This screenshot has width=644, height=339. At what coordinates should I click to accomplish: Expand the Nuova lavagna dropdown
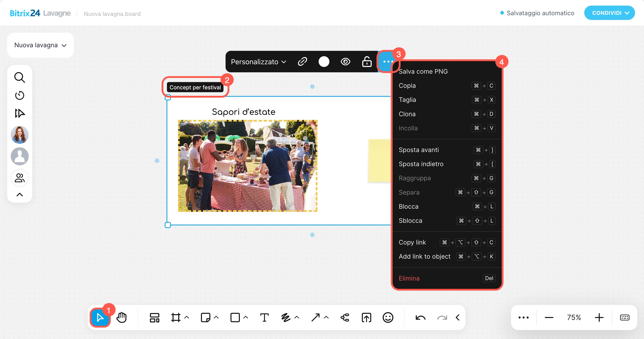pos(40,45)
